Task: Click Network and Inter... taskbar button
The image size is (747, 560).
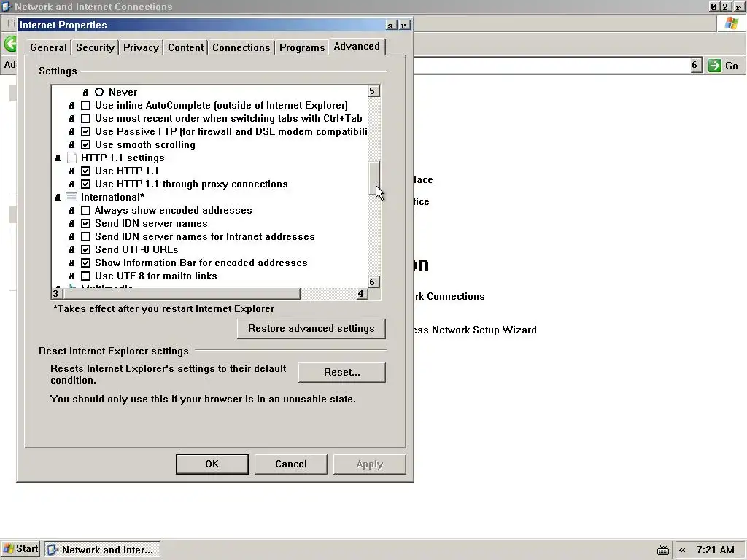Action: pyautogui.click(x=102, y=550)
